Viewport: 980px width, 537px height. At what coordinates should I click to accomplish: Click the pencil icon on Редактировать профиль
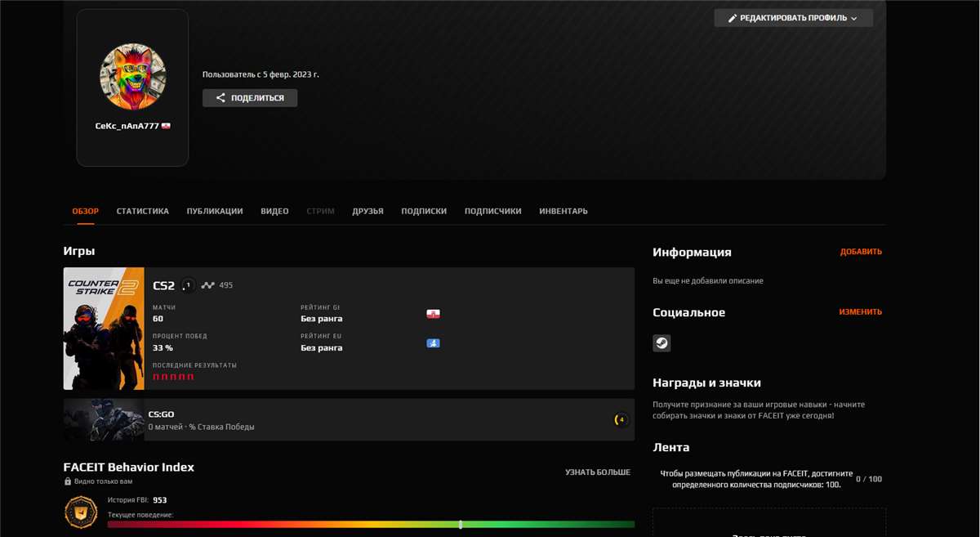click(733, 18)
